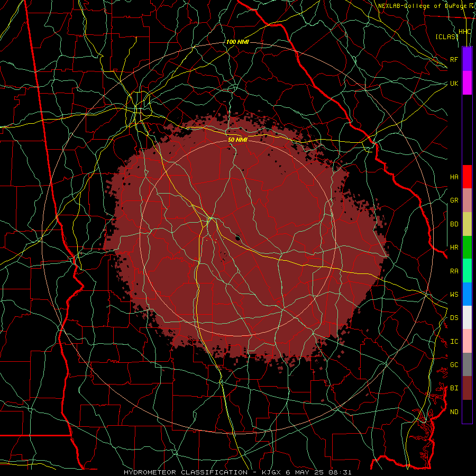
Task: Click the UK legend label
Action: [454, 83]
